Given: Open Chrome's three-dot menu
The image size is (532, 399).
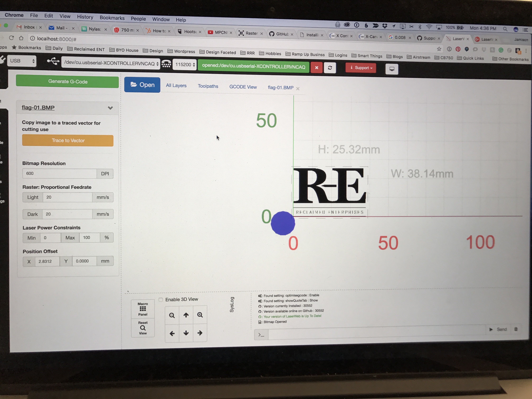Looking at the screenshot, I should click(x=526, y=51).
